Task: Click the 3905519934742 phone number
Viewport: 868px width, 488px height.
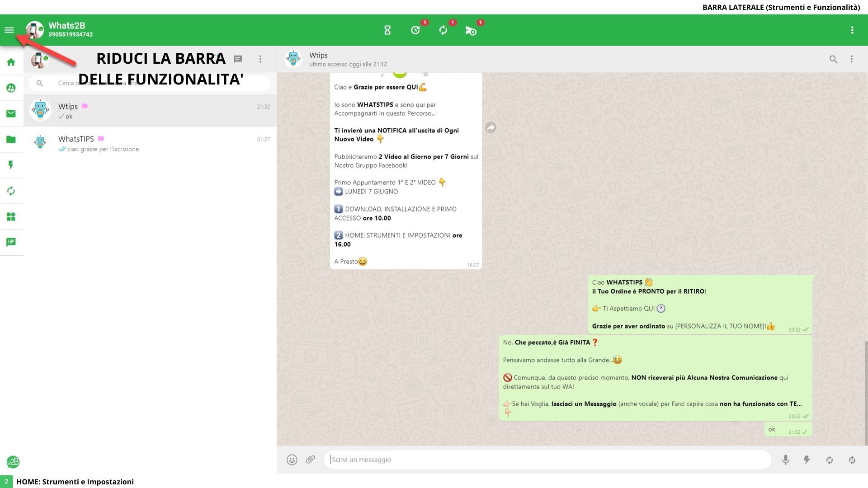Action: (x=71, y=35)
